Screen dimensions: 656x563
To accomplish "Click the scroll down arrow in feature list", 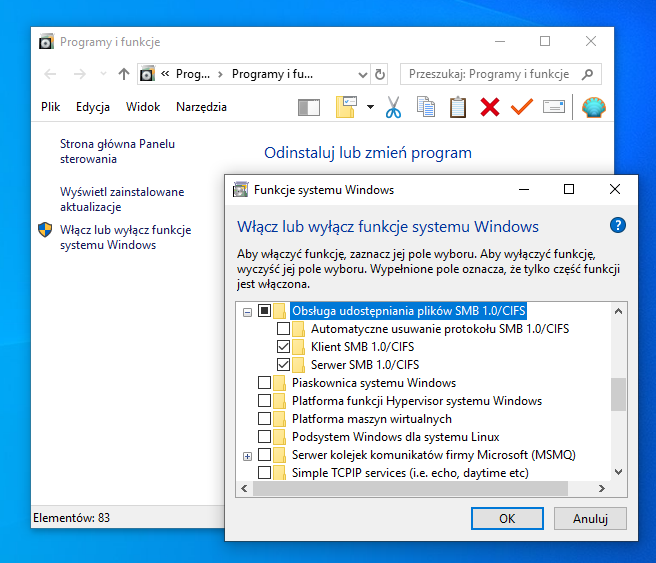I will [618, 472].
